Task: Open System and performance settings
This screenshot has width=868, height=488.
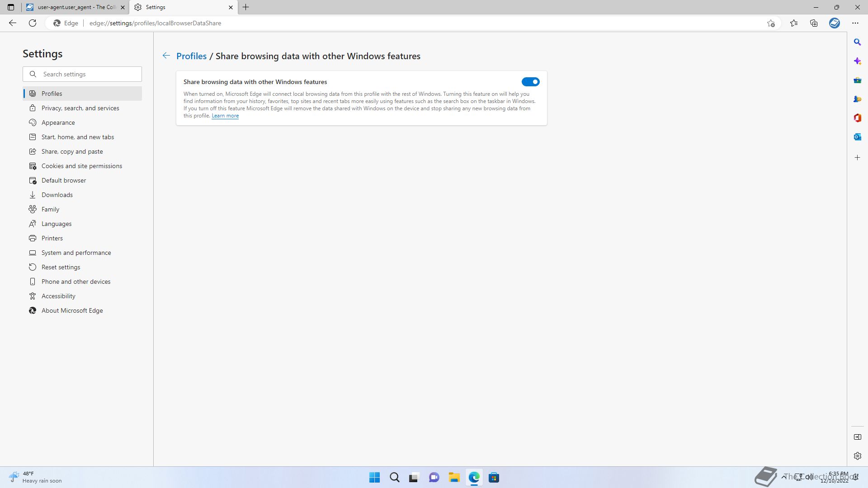Action: tap(82, 253)
